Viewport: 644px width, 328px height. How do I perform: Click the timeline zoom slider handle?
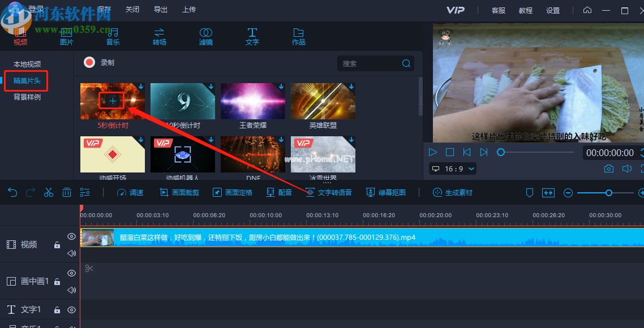(x=609, y=193)
